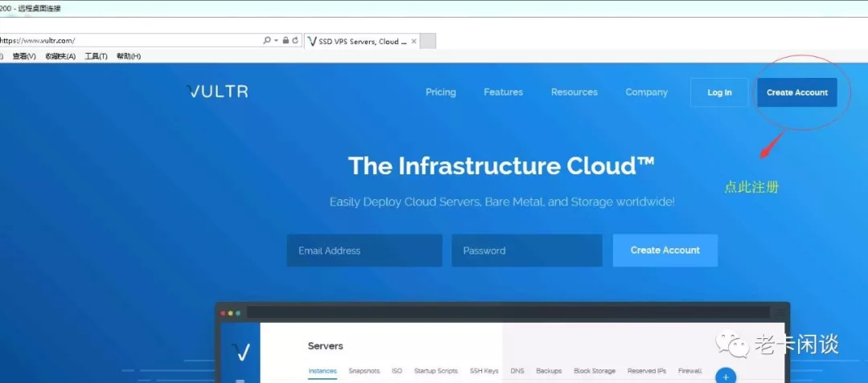Open the Features navigation link
This screenshot has height=383, width=868.
point(503,92)
